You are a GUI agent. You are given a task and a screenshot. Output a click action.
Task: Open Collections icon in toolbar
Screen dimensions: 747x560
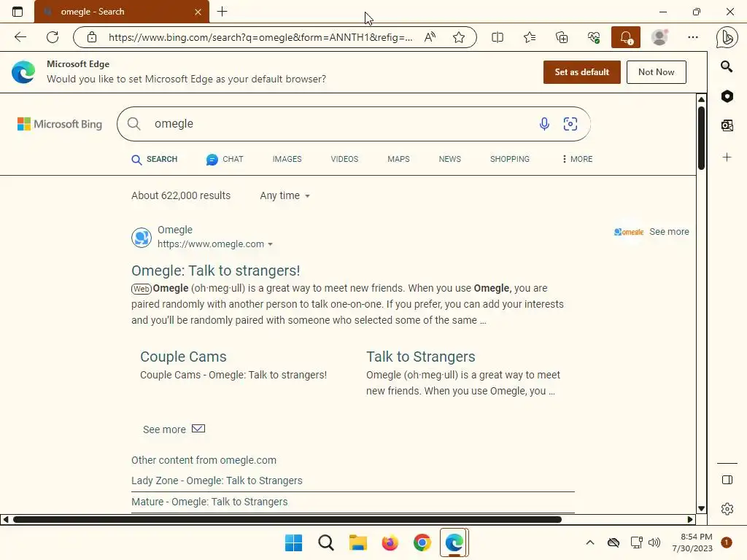coord(562,37)
